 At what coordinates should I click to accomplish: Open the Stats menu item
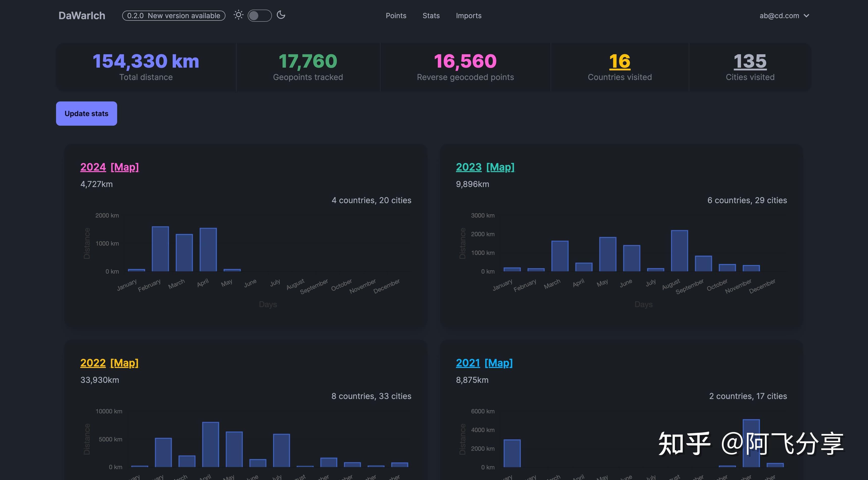click(431, 15)
